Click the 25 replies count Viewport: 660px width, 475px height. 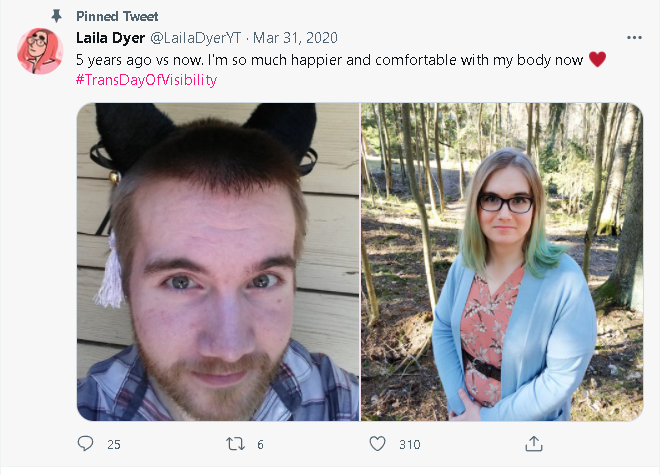coord(114,445)
